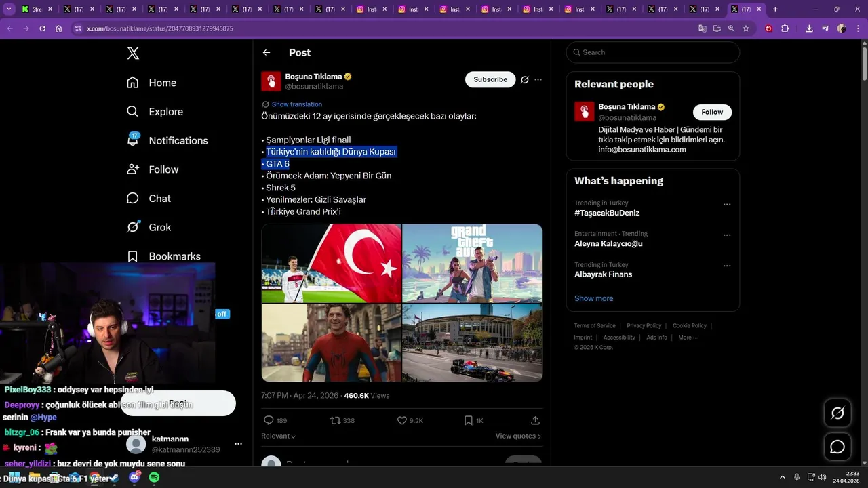
Task: Open Spotify from the taskbar
Action: click(x=154, y=478)
